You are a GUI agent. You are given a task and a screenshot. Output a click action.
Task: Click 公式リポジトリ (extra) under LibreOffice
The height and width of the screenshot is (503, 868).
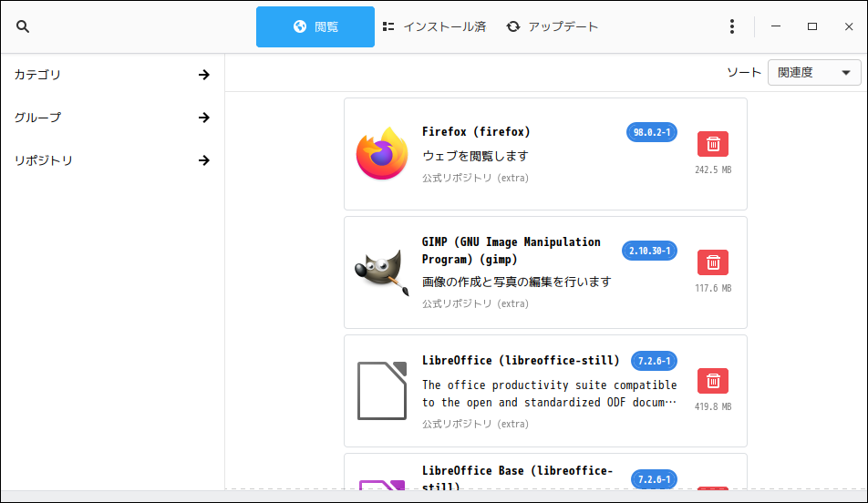point(476,424)
